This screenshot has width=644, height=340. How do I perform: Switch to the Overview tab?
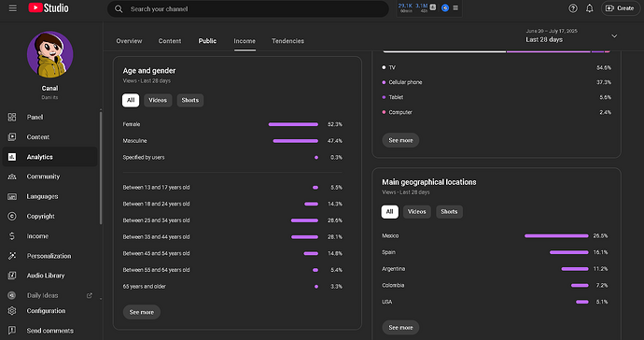tap(129, 41)
